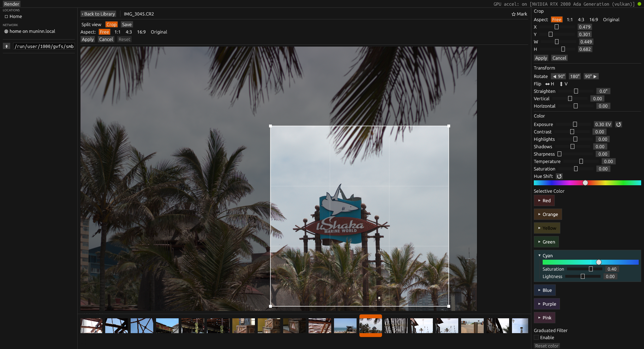Enable the Graduated Filter checkbox

coord(536,338)
